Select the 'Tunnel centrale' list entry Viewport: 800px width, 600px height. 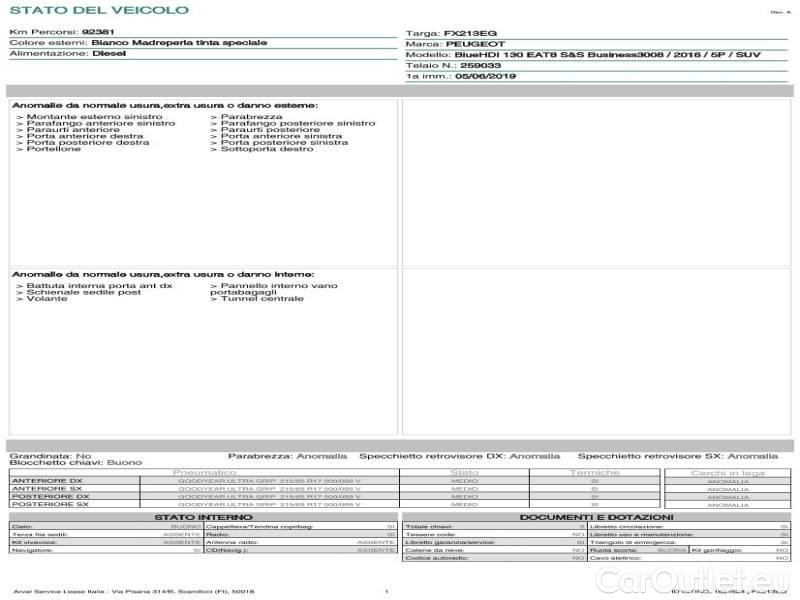(x=262, y=298)
